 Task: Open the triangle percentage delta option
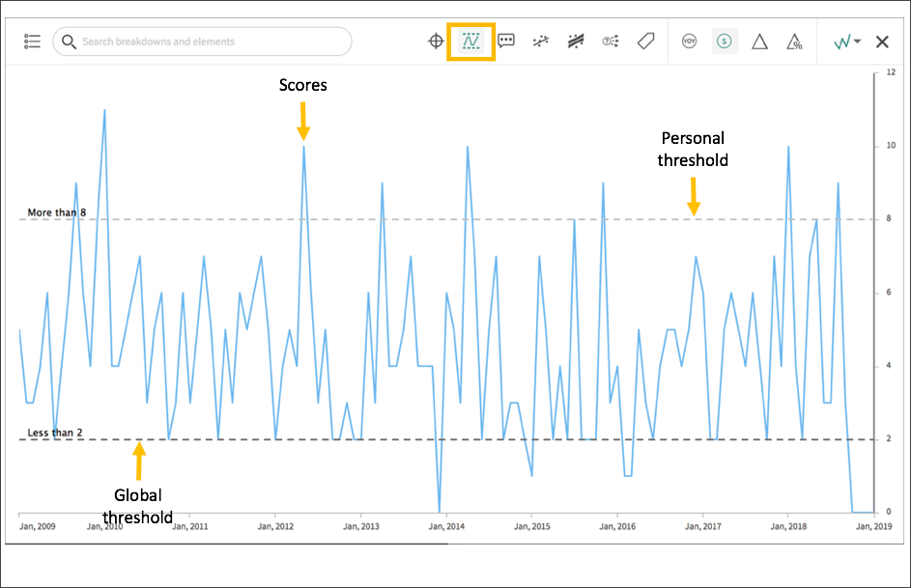(x=793, y=41)
